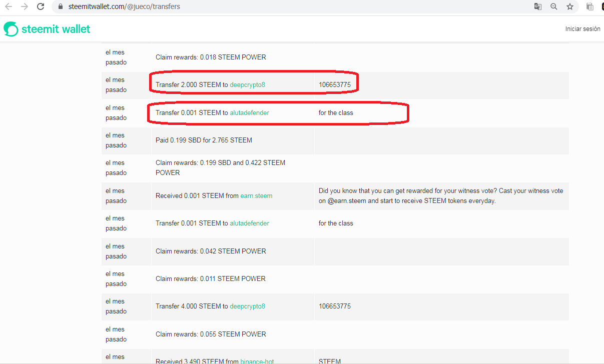Image resolution: width=604 pixels, height=364 pixels.
Task: Select "Transfer 4.000 STEEM to" text
Action: pyautogui.click(x=192, y=306)
